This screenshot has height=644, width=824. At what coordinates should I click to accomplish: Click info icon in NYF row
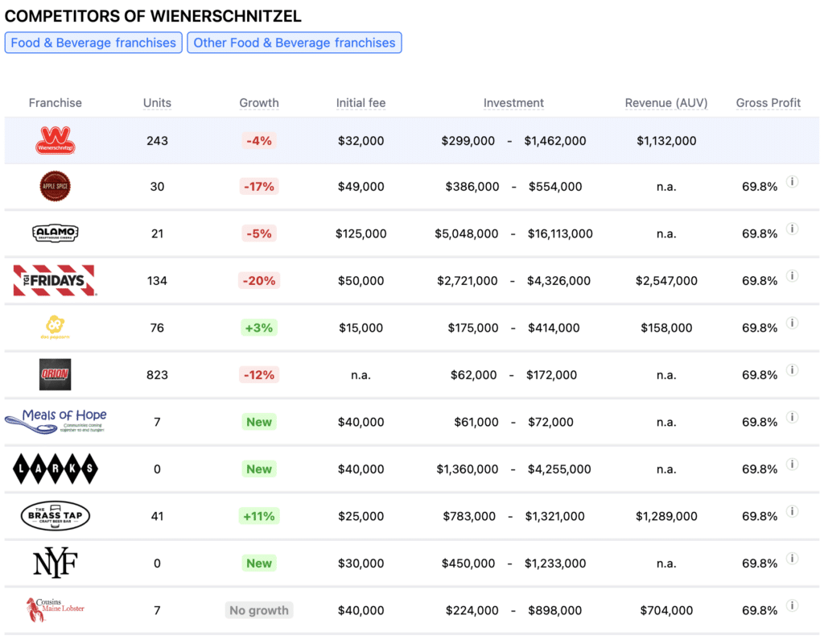click(792, 559)
